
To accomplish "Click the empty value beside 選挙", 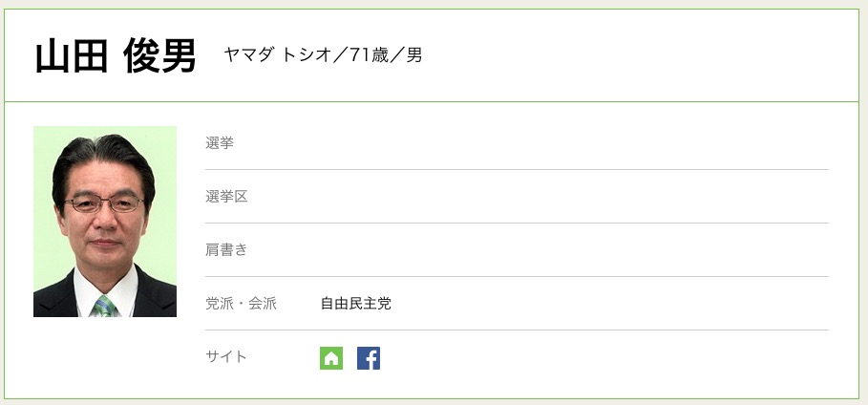I will pos(573,143).
